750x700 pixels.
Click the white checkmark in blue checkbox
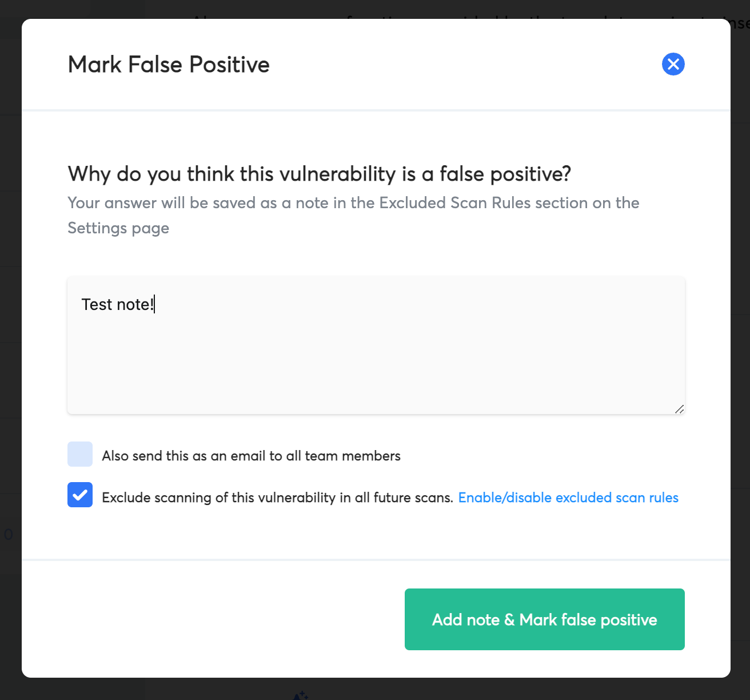point(80,495)
